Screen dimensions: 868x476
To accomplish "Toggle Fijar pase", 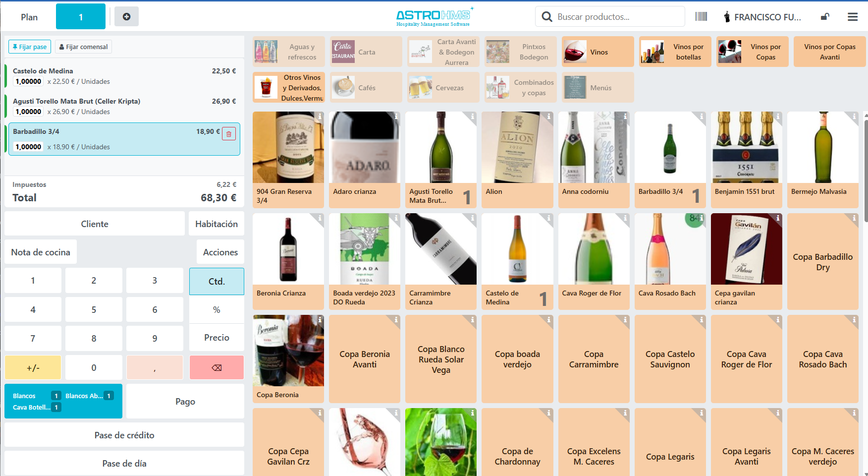I will click(x=30, y=47).
